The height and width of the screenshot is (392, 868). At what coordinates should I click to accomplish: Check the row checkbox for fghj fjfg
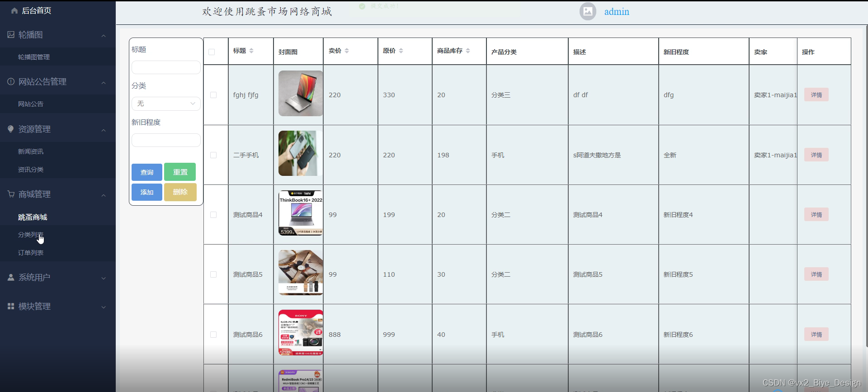tap(213, 95)
